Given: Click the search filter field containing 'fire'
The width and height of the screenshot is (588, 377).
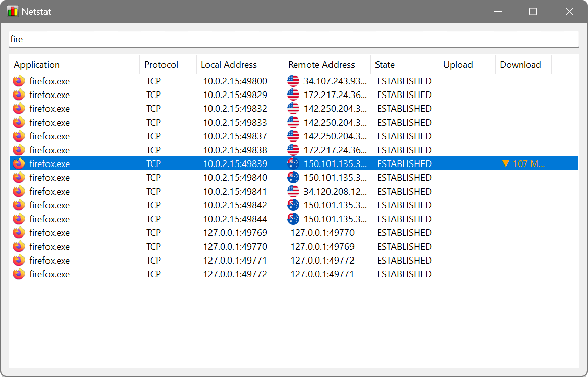Looking at the screenshot, I should (294, 39).
